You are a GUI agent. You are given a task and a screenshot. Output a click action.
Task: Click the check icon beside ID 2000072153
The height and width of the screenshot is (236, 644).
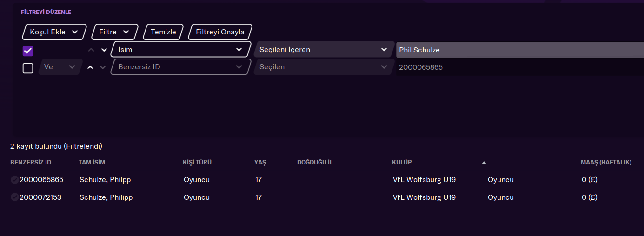14,197
